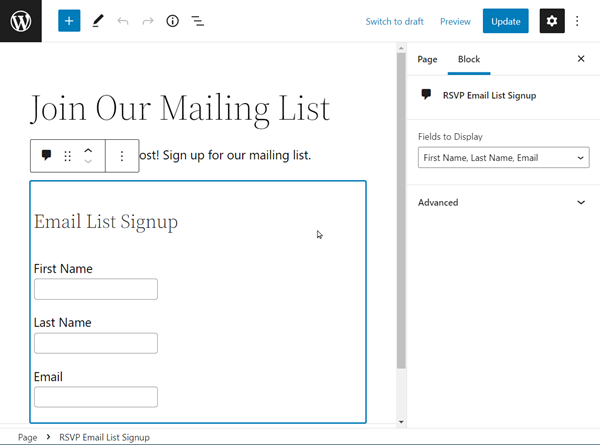Open Fields to Display dropdown
Image resolution: width=600 pixels, height=445 pixels.
pyautogui.click(x=503, y=158)
